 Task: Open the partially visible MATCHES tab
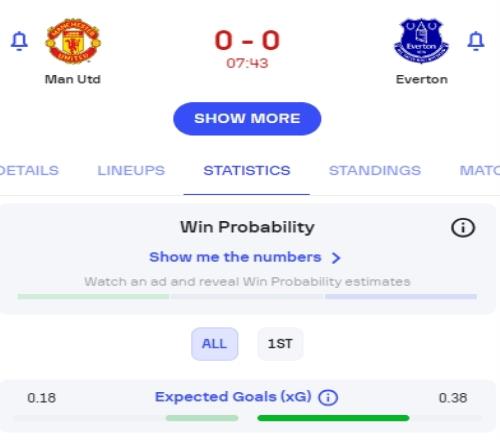(x=480, y=170)
